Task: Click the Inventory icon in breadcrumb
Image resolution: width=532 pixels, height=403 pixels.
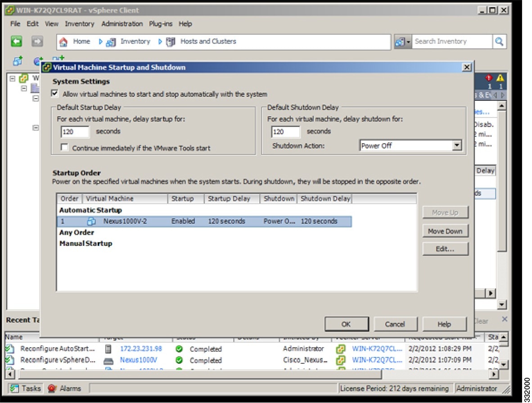Action: (111, 42)
